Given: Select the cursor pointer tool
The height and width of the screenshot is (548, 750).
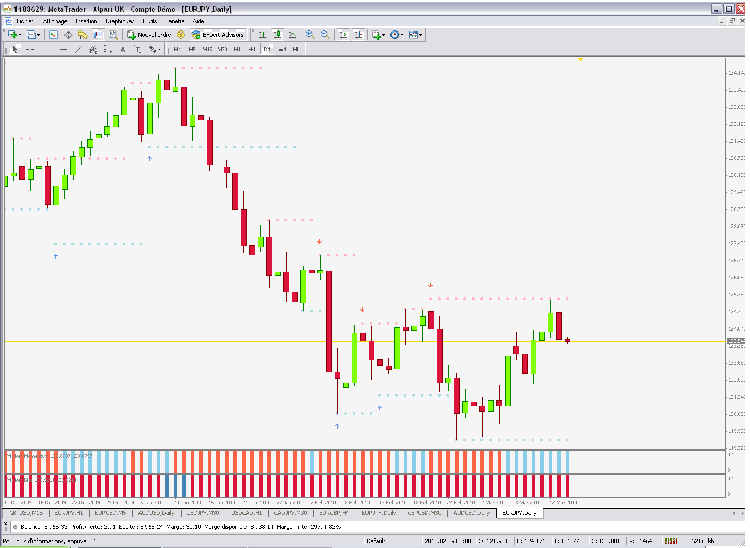Looking at the screenshot, I should click(15, 49).
